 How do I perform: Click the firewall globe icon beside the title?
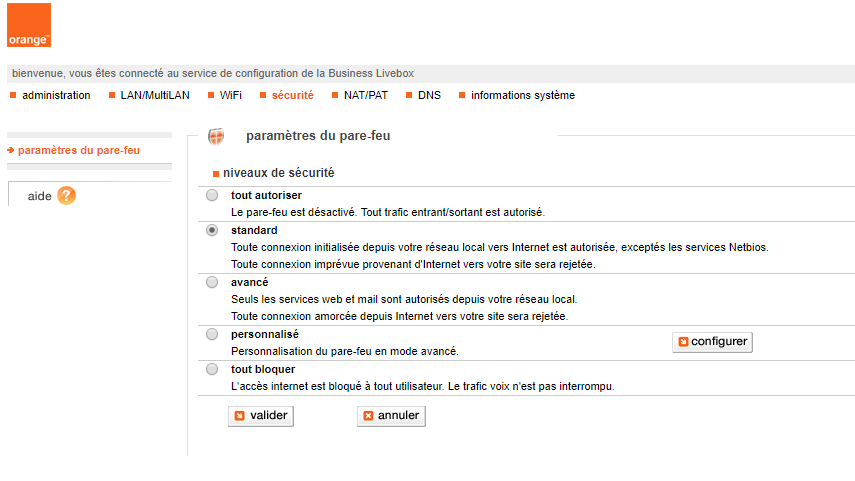(216, 136)
